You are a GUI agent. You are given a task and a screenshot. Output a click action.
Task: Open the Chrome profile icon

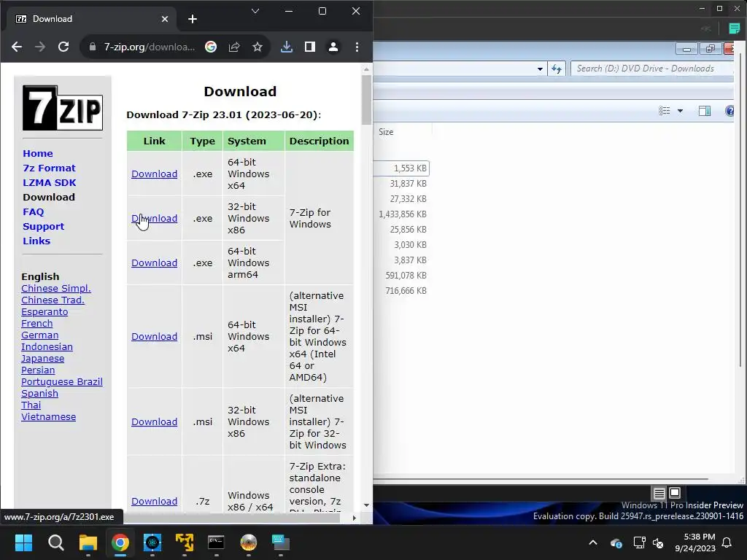333,47
